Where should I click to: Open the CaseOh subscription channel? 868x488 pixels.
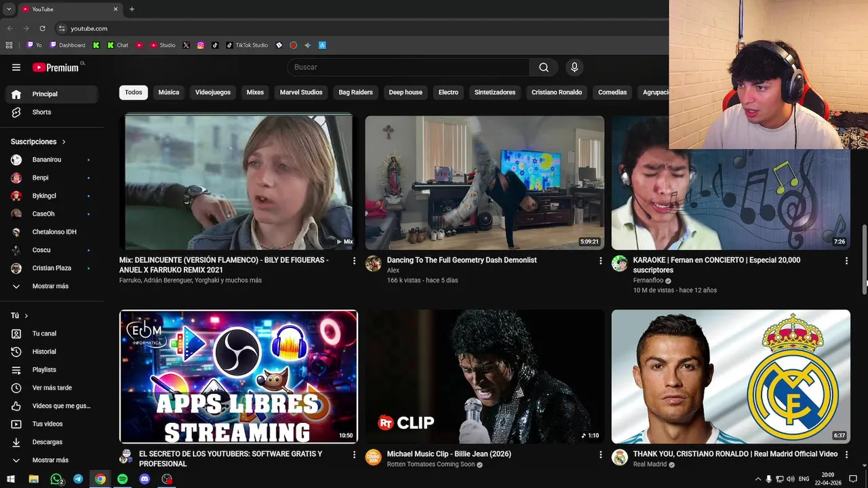[52, 214]
